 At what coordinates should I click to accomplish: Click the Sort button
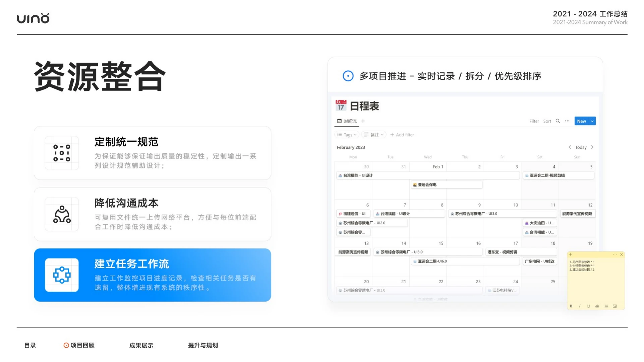pos(547,121)
